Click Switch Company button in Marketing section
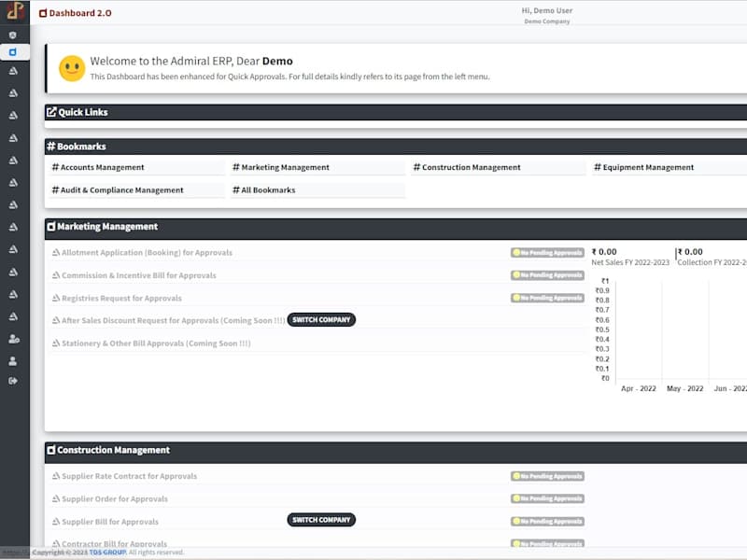 point(321,319)
